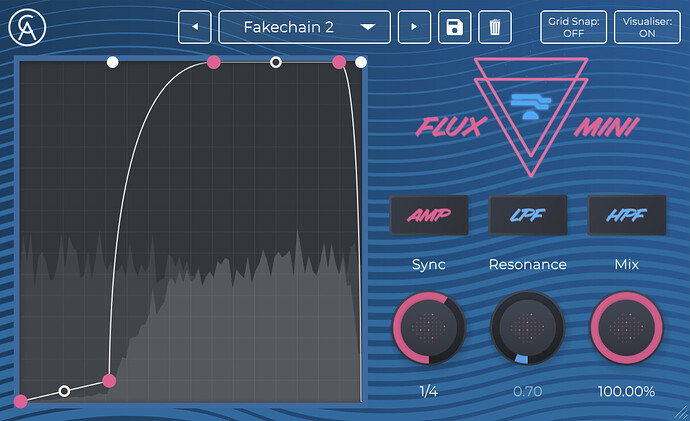Click the Sync rate knob
This screenshot has width=690, height=421.
tap(429, 328)
